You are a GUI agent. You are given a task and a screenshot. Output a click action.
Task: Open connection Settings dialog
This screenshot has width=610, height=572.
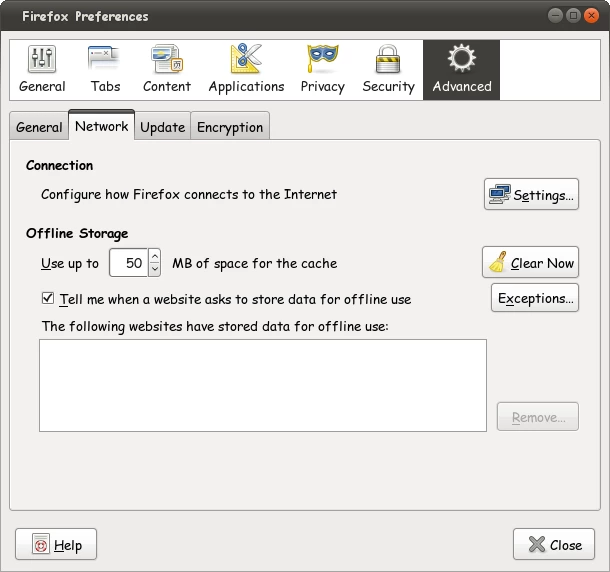coord(531,194)
